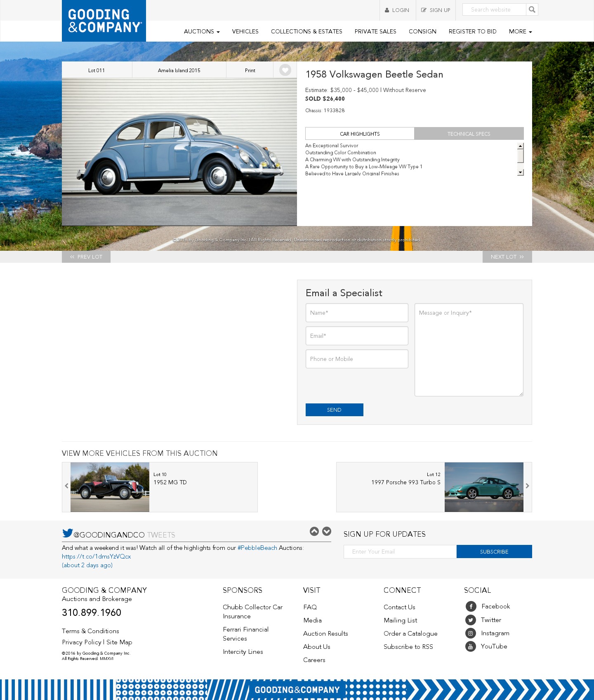Click the Twitter social icon in footer

[471, 620]
